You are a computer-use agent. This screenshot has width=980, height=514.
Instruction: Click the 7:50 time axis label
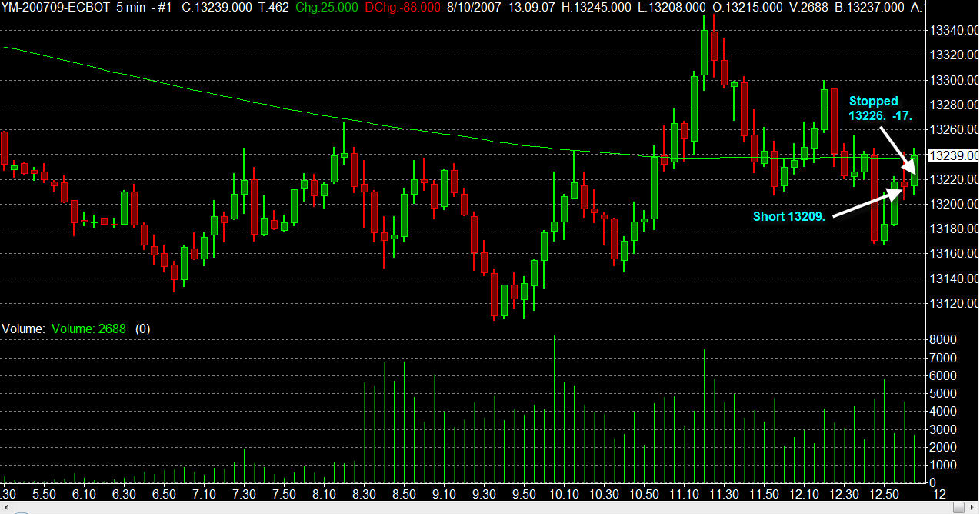(x=284, y=493)
